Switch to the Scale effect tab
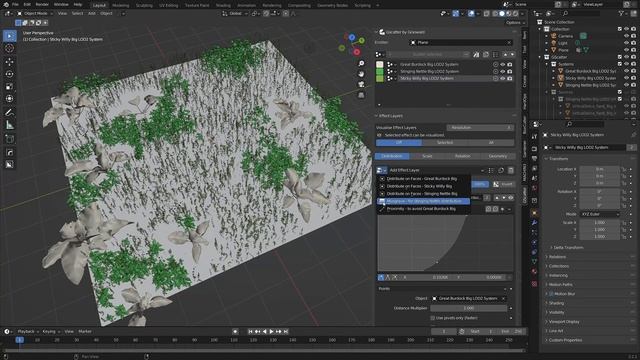This screenshot has width=640, height=360. pos(427,156)
